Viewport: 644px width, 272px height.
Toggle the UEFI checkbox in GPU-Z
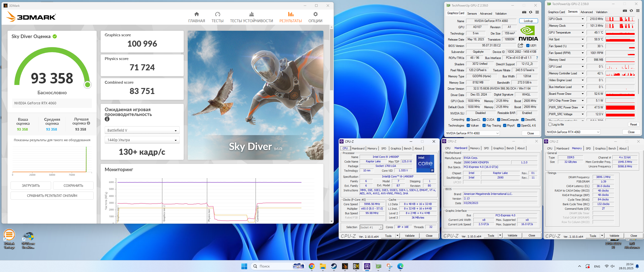pyautogui.click(x=528, y=46)
